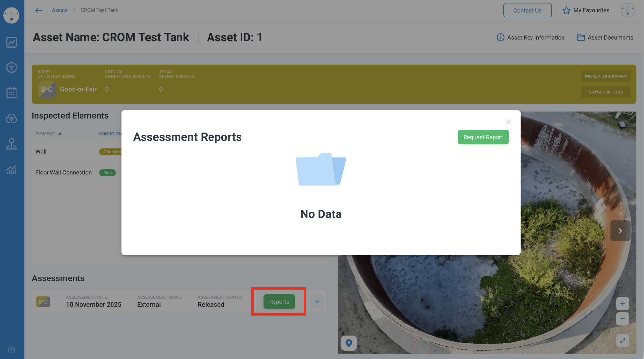Viewport: 644px width, 359px height.
Task: Open the assets cube icon in sidebar
Action: 12,67
